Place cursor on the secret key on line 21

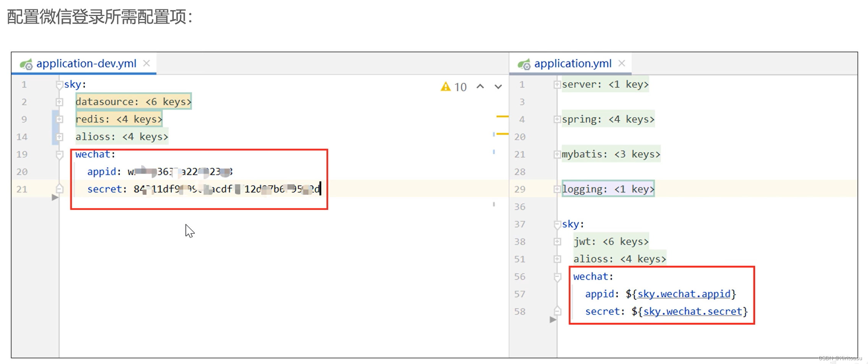pos(104,189)
